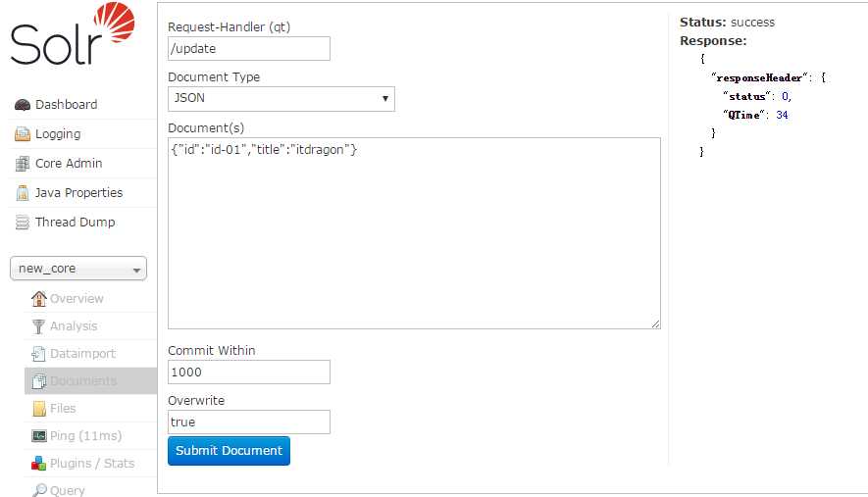Click the Core Admin server icon
This screenshot has width=868, height=497.
pos(23,164)
